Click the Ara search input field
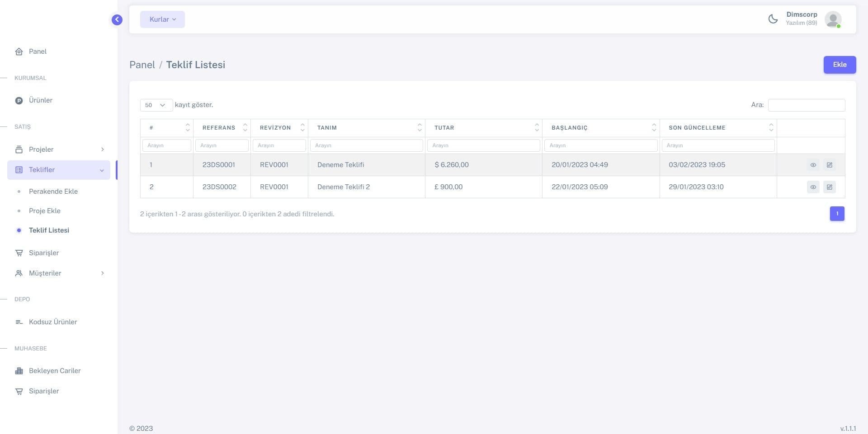Screen dimensions: 868x434 coord(806,105)
